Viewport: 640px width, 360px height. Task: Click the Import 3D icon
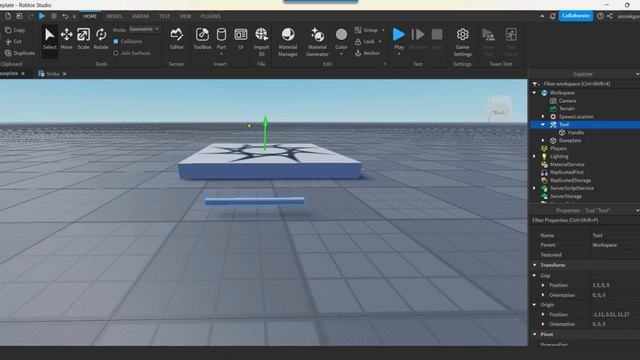[262, 34]
